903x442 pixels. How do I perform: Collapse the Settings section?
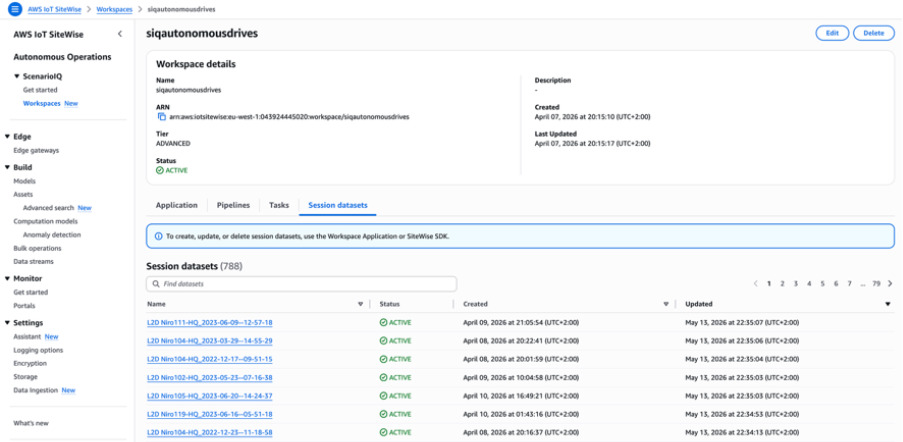[7, 323]
